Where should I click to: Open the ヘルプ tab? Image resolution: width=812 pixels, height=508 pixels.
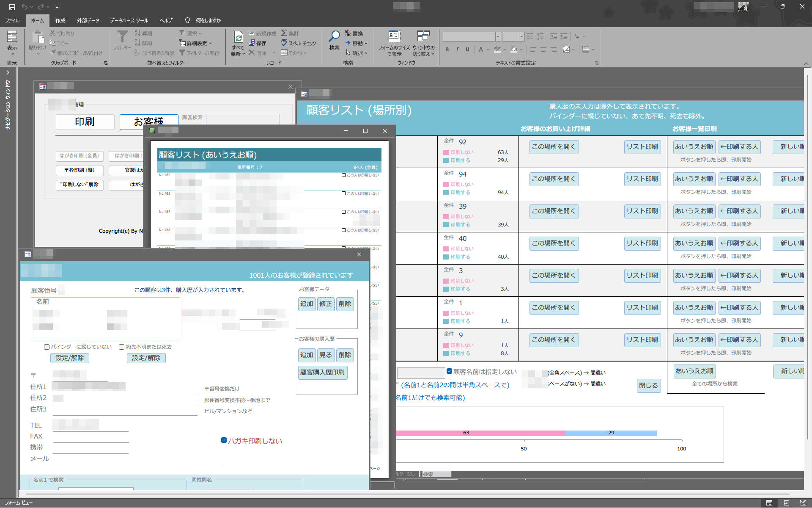point(166,20)
